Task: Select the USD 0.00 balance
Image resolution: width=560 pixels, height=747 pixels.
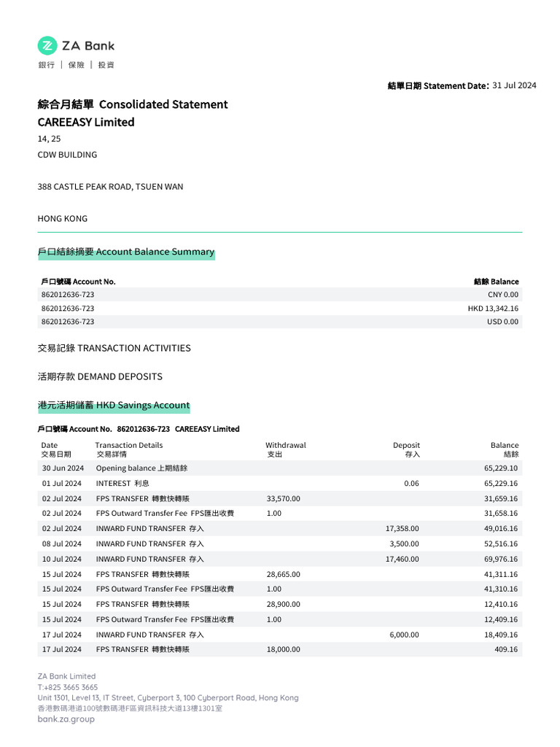Action: tap(503, 322)
